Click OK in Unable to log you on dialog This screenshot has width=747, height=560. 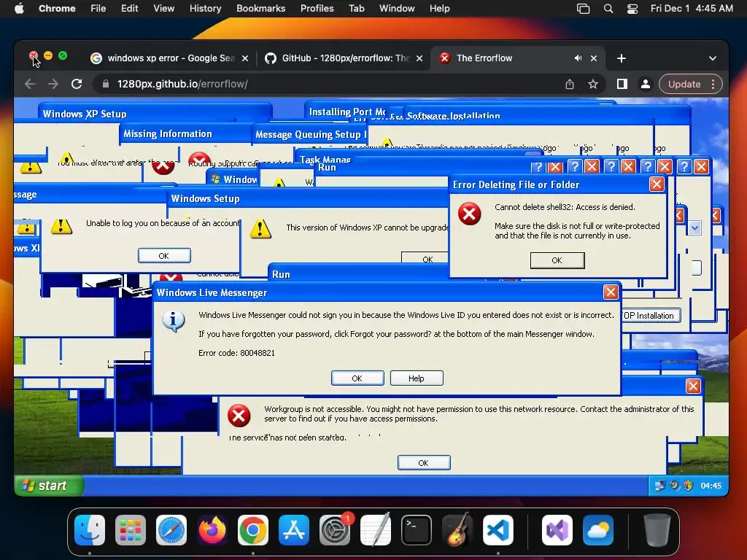pyautogui.click(x=164, y=256)
